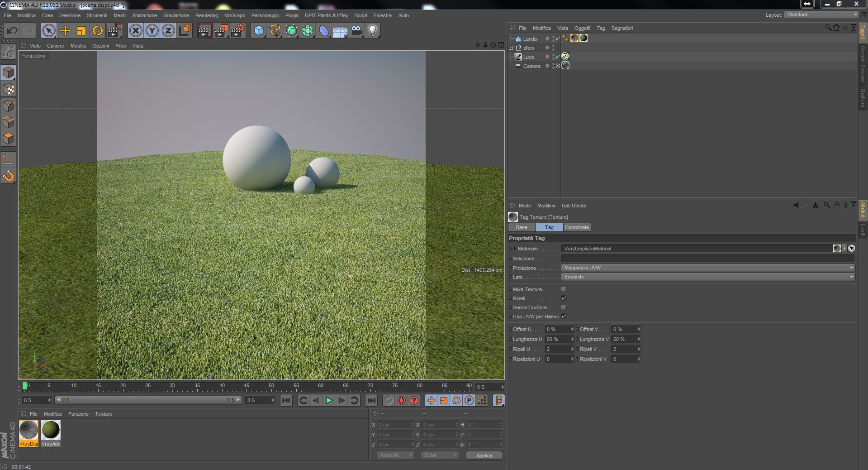Toggle the Senza Cuciture checkbox

(x=564, y=307)
